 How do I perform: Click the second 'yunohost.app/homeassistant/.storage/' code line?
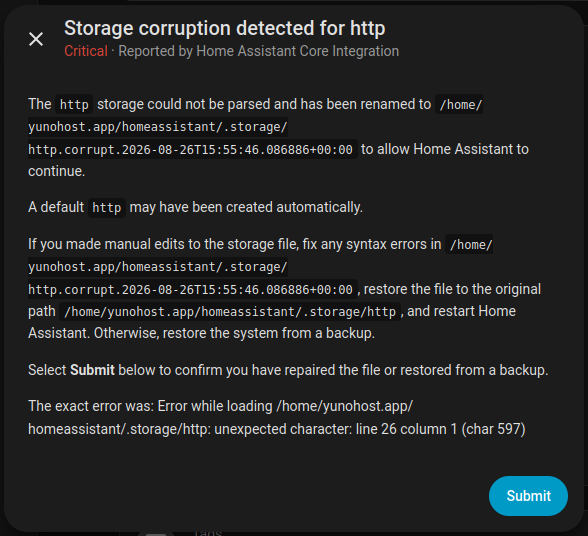158,267
